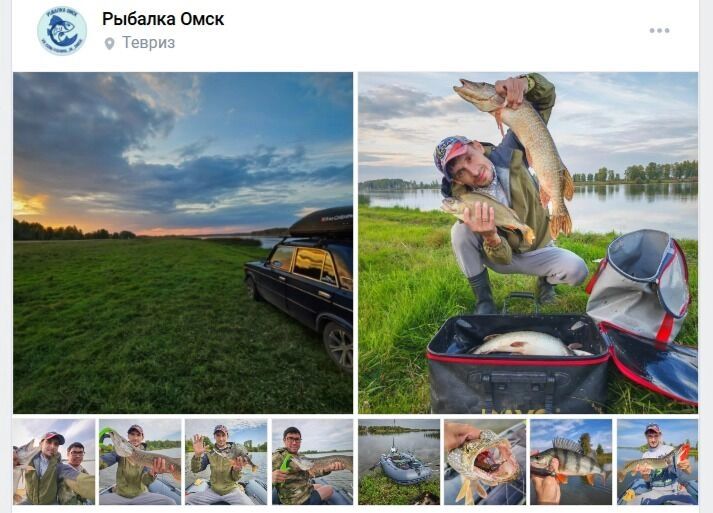
Task: Open the photo of man holding pike
Action: (528, 242)
